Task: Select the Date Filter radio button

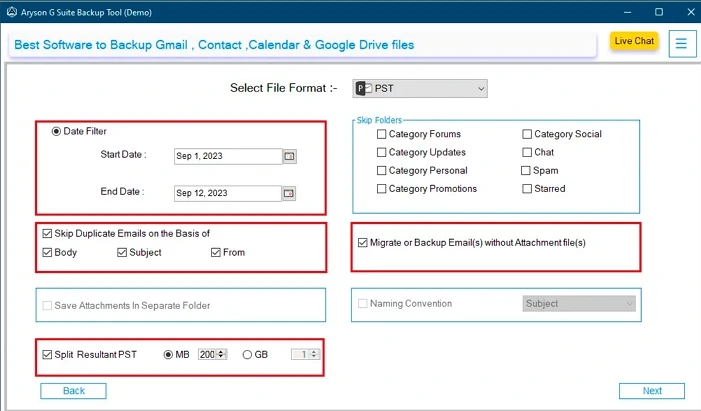Action: (56, 131)
